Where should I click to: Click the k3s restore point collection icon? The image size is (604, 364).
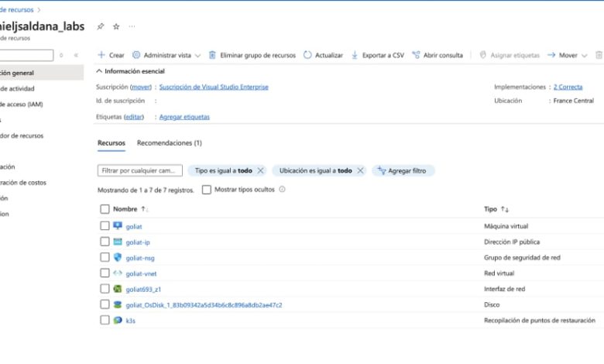[118, 320]
